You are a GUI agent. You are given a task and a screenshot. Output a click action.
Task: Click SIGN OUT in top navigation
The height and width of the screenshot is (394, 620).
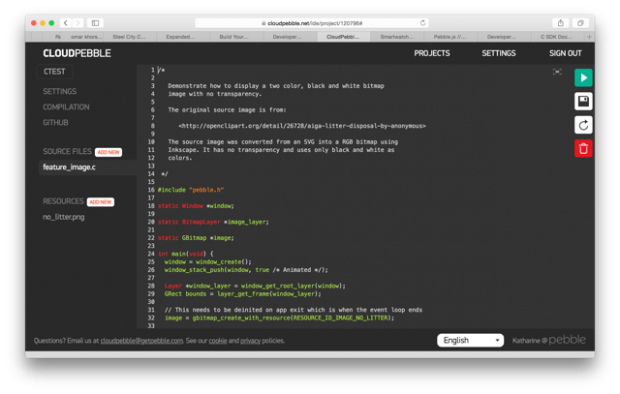pyautogui.click(x=565, y=53)
